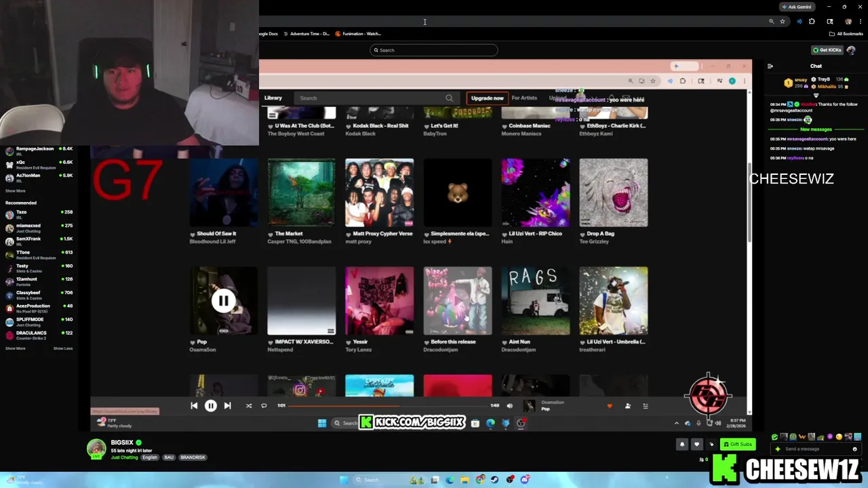868x488 pixels.
Task: Click the English stream tag
Action: pos(150,457)
